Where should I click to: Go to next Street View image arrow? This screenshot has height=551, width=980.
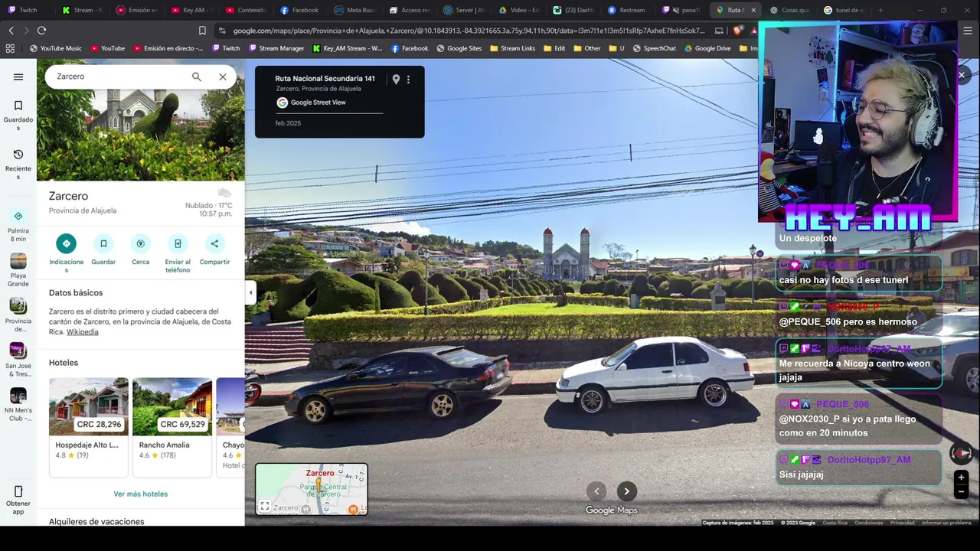tap(626, 491)
